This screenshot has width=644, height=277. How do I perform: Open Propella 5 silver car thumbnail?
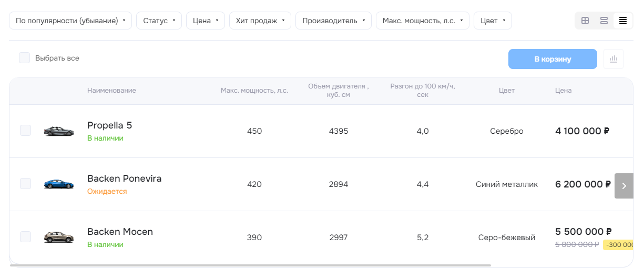pos(58,131)
